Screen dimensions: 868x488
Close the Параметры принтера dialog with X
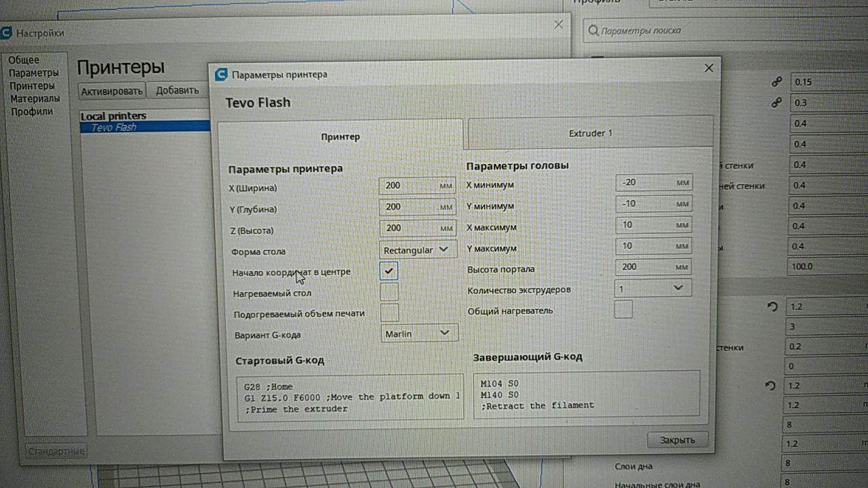[709, 68]
